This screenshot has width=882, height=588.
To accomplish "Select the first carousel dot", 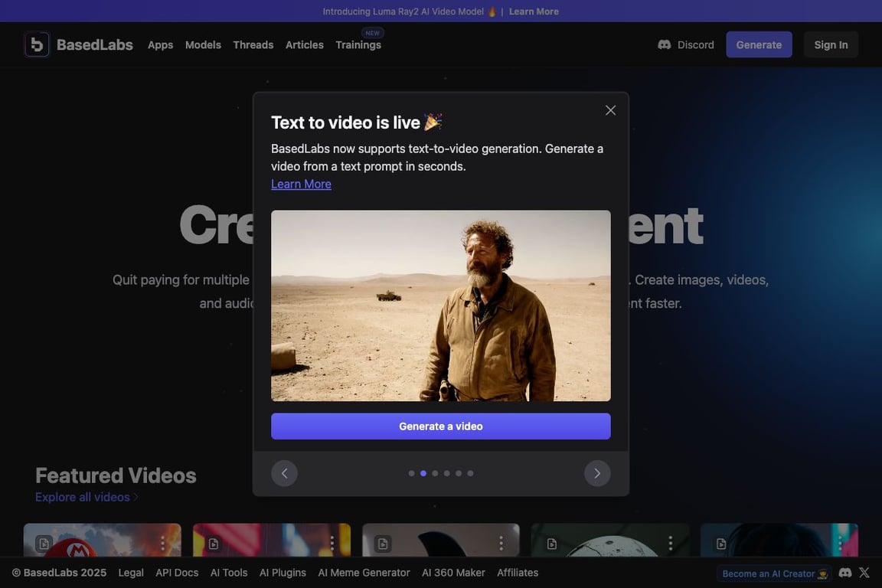I will pos(411,473).
